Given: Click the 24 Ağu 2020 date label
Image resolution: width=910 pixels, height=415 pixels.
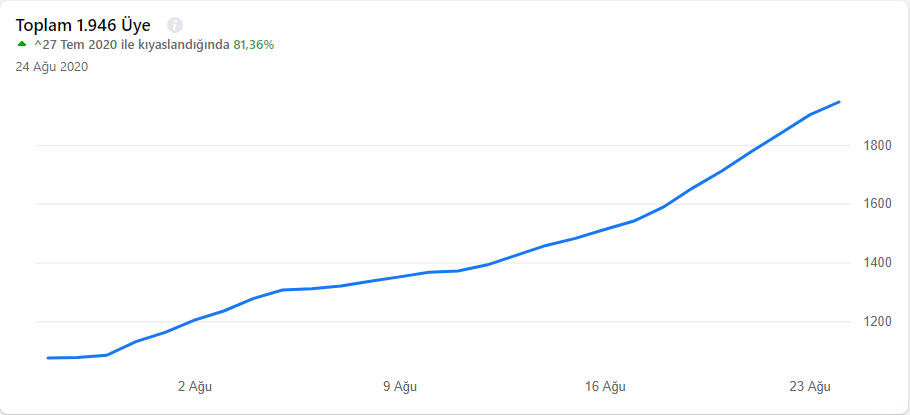Looking at the screenshot, I should coord(52,67).
